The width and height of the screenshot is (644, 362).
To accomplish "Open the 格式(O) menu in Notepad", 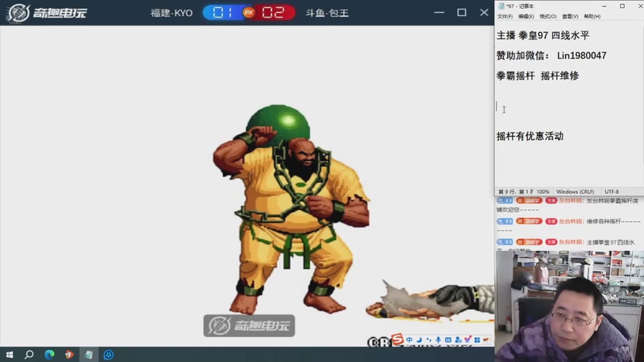I will point(548,16).
